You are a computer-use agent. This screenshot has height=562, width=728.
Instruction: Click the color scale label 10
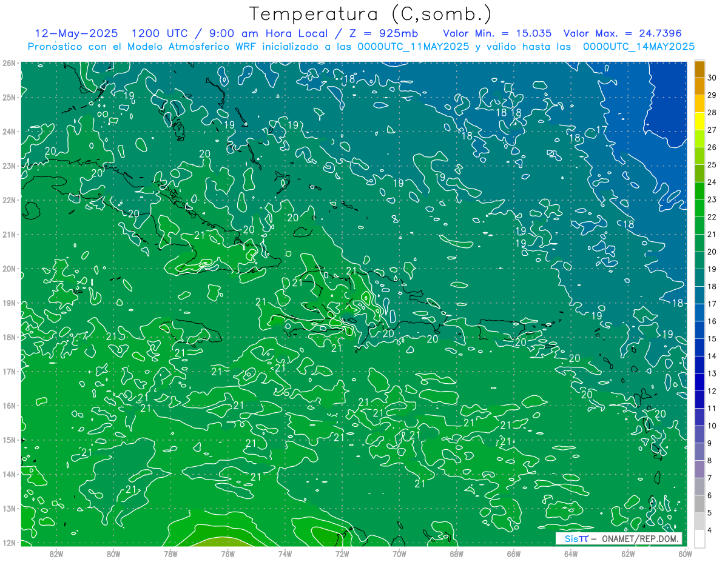coord(712,426)
